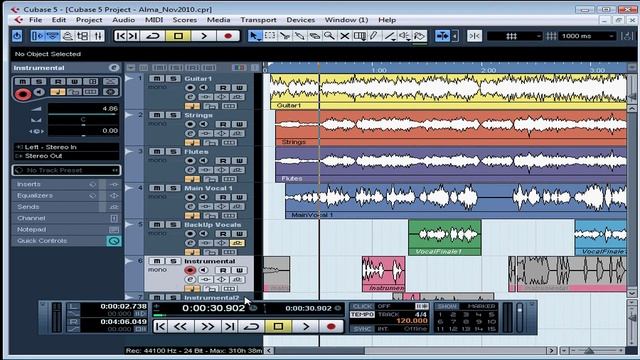Solo the Strings track
The width and height of the screenshot is (640, 360).
click(173, 115)
